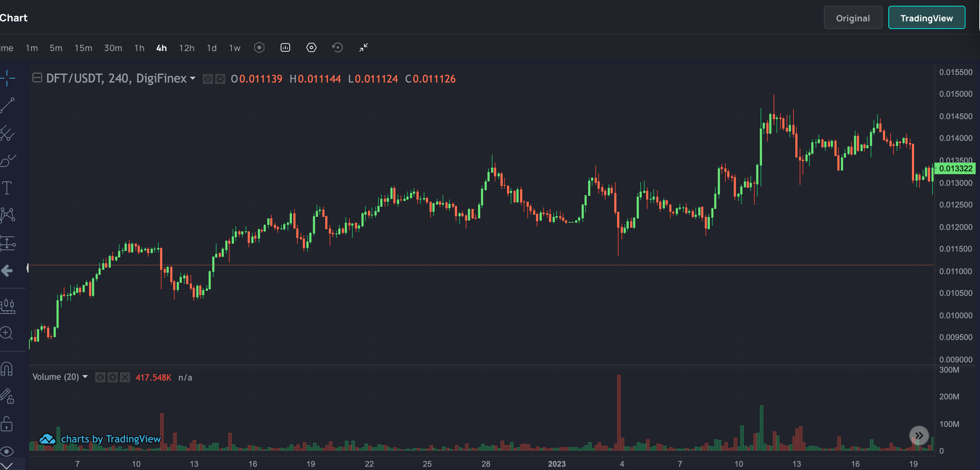Open Volume indicator settings gear
Image resolution: width=980 pixels, height=470 pixels.
pyautogui.click(x=113, y=377)
